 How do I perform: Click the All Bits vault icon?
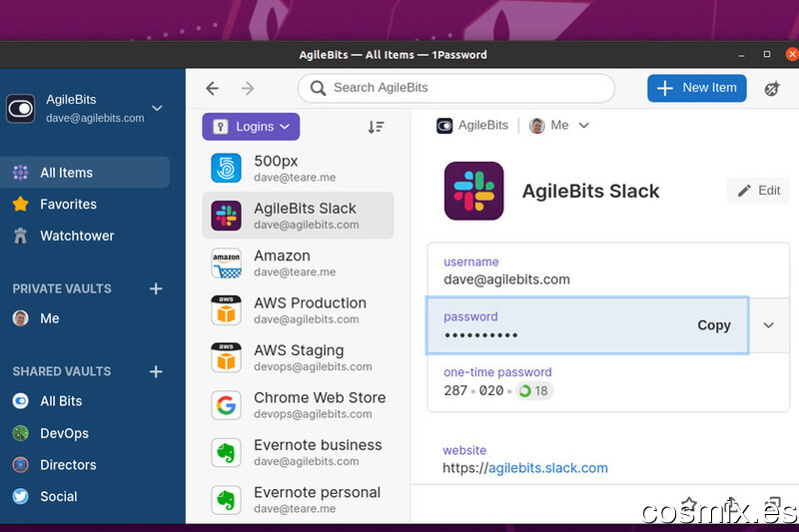pos(20,401)
